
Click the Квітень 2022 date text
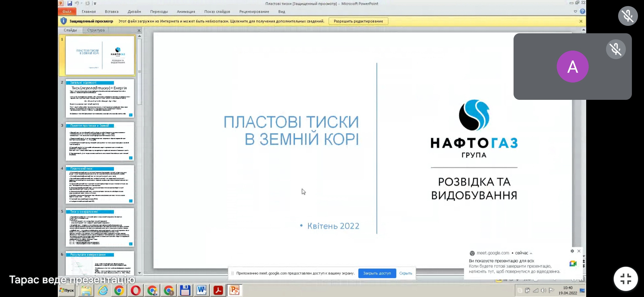click(x=333, y=226)
